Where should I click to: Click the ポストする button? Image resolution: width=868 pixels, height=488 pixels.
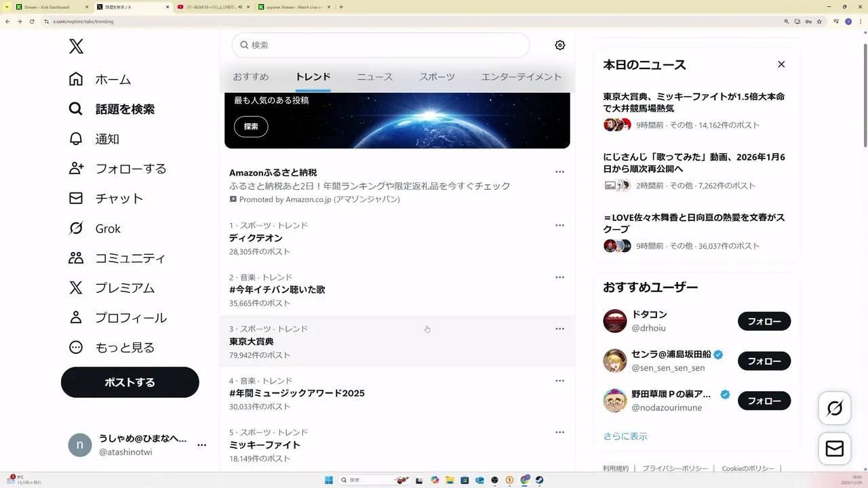pos(130,382)
